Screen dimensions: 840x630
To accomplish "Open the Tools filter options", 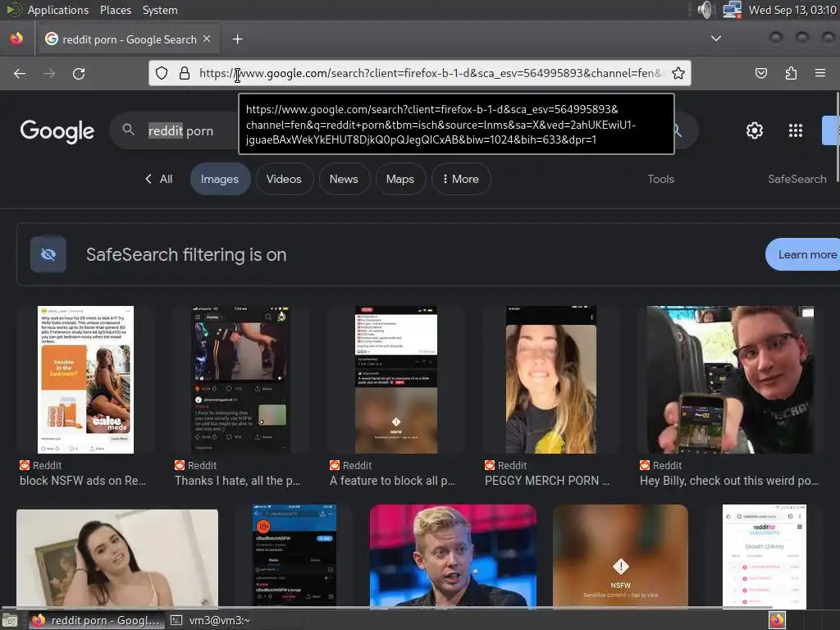I will (x=660, y=179).
